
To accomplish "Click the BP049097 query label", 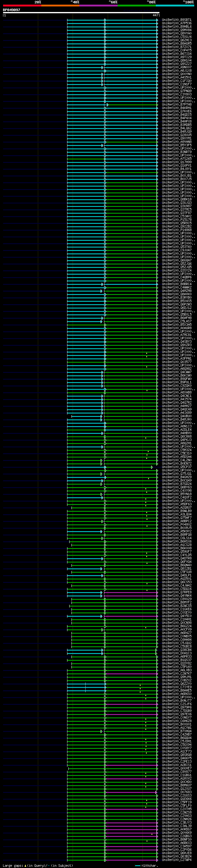I will pyautogui.click(x=11, y=10).
